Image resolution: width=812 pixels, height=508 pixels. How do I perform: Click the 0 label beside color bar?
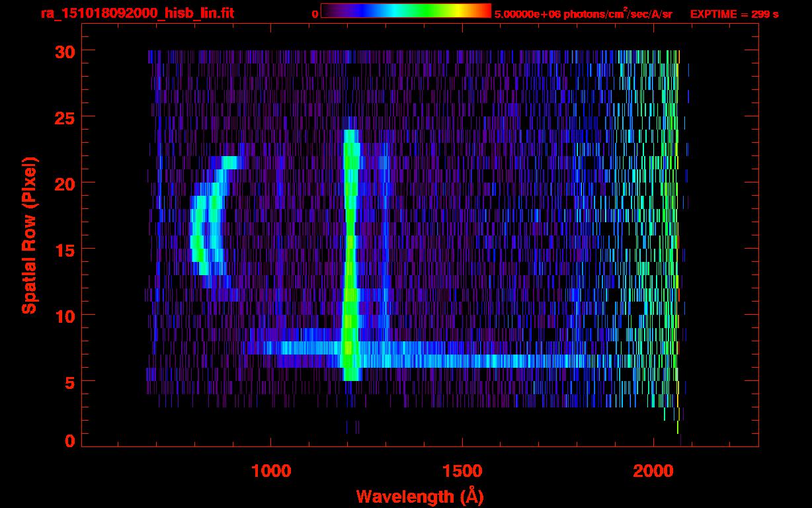point(315,14)
